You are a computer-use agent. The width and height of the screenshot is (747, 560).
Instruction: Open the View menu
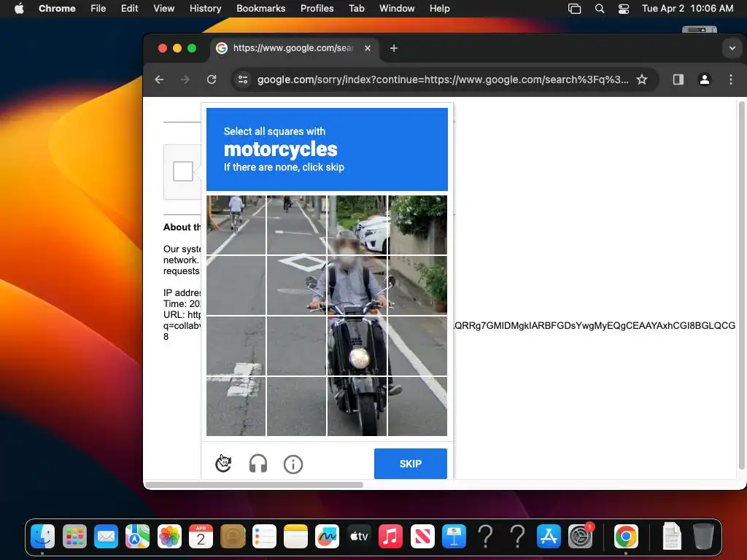click(163, 8)
